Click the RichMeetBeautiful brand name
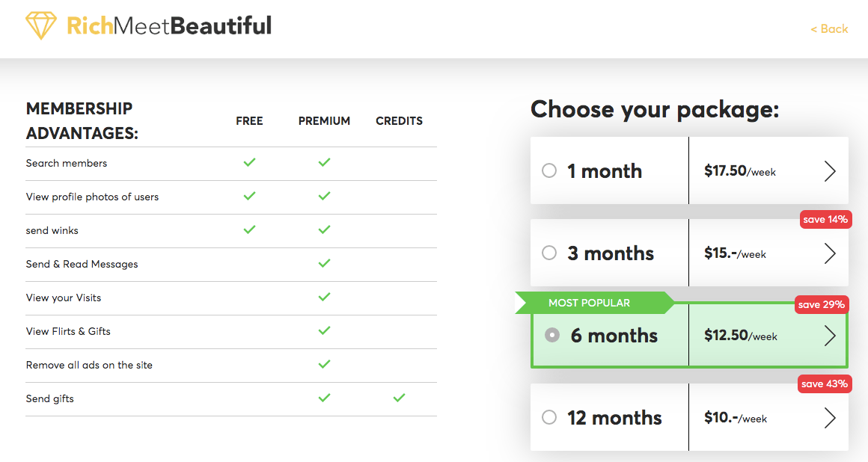Screen dimensions: 868x462 168,24
